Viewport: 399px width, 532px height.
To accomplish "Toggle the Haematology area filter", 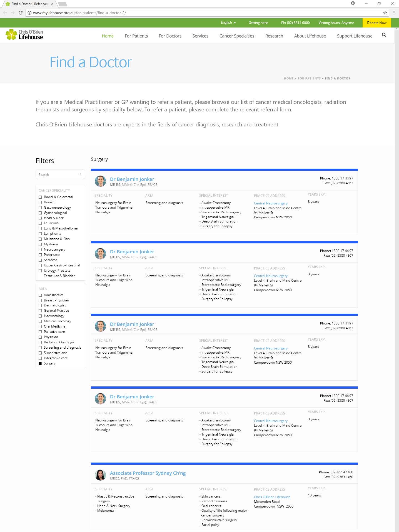I will (40, 316).
